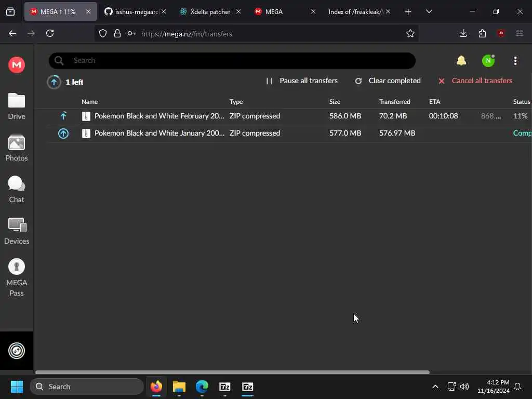Viewport: 532px width, 399px height.
Task: Click the 00:10:08 ETA value
Action: [x=443, y=116]
